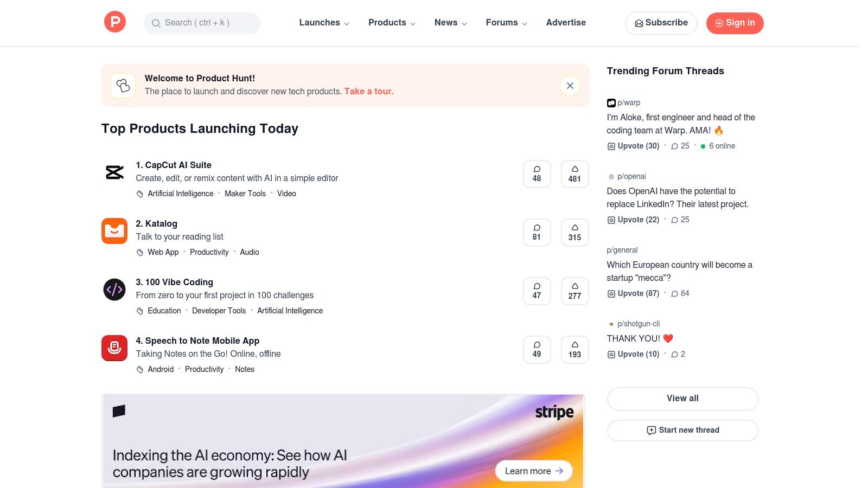Image resolution: width=868 pixels, height=488 pixels.
Task: Click the p/openai forum icon
Action: tap(611, 177)
